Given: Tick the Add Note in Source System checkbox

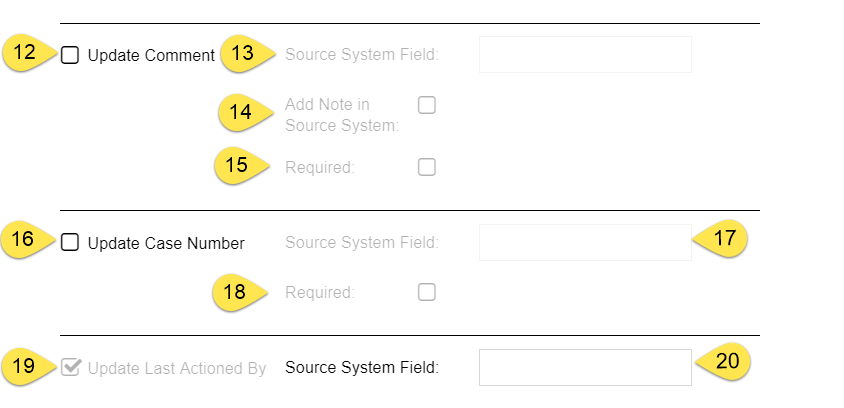Looking at the screenshot, I should coord(427,105).
